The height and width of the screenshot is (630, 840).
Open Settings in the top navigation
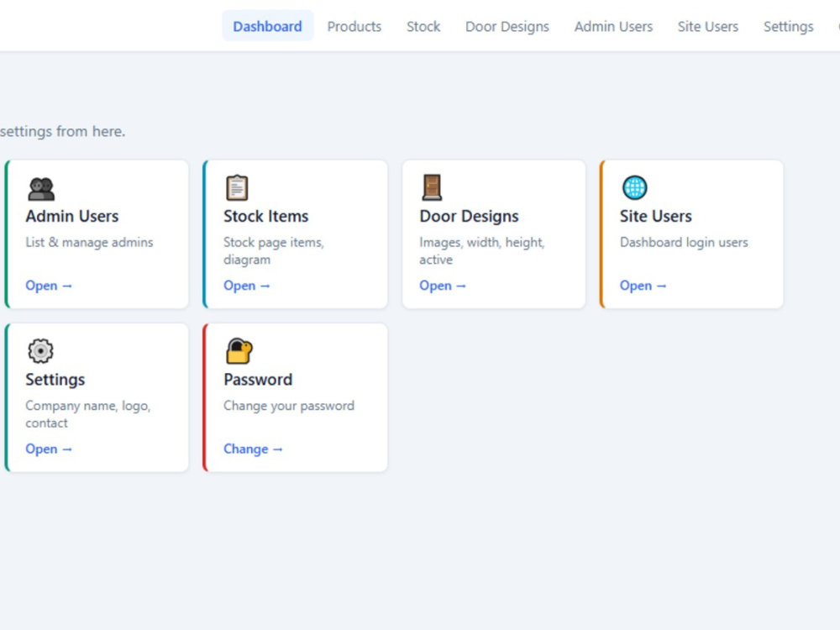(788, 26)
